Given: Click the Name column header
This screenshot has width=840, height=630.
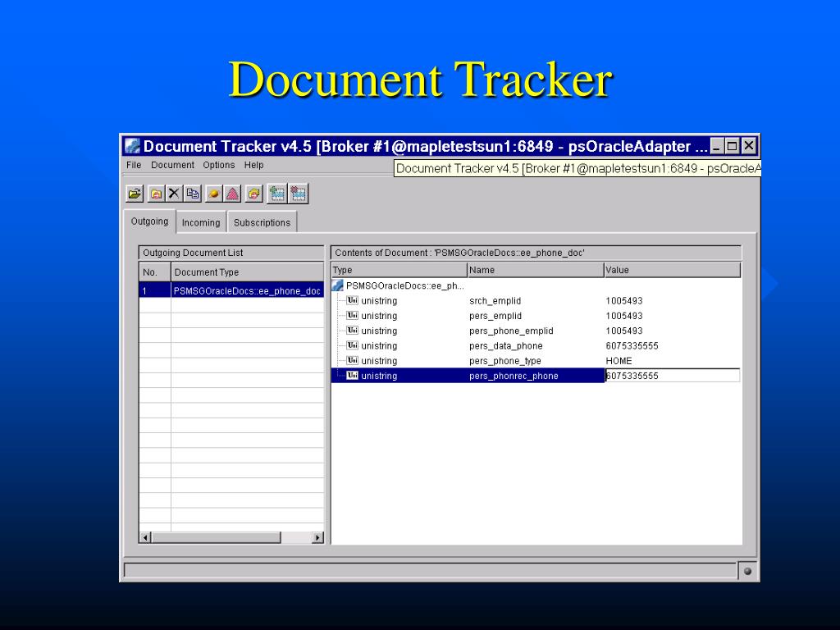Looking at the screenshot, I should [x=536, y=270].
